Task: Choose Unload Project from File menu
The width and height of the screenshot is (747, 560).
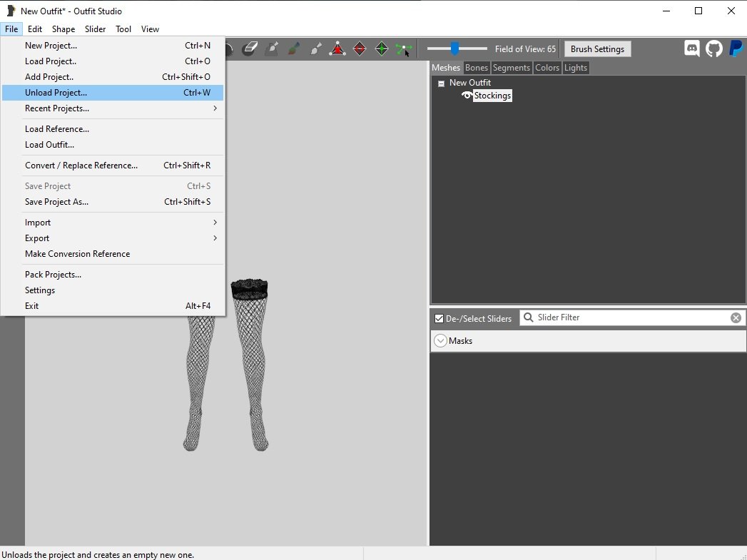Action: coord(56,93)
